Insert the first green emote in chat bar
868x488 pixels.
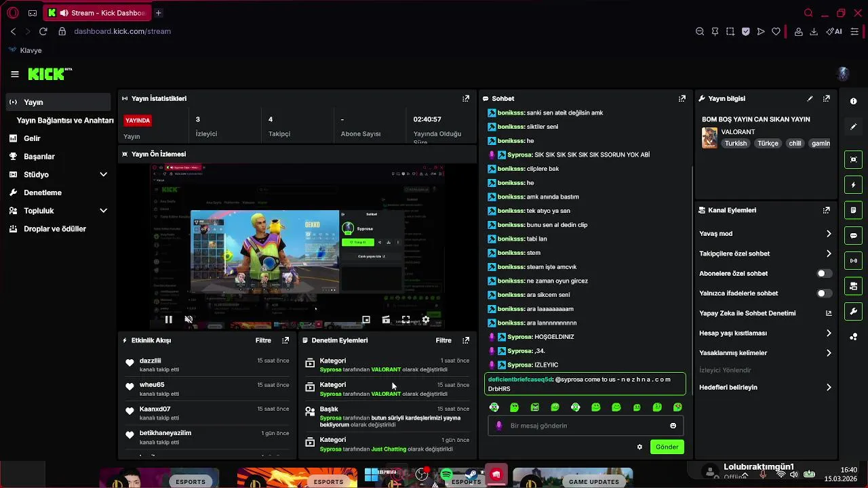[494, 407]
